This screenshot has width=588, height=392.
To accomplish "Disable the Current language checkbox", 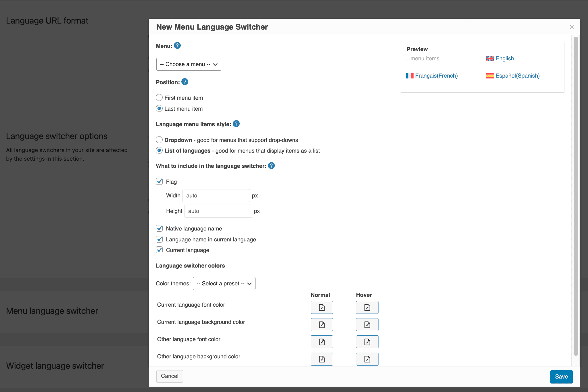I will pyautogui.click(x=159, y=250).
